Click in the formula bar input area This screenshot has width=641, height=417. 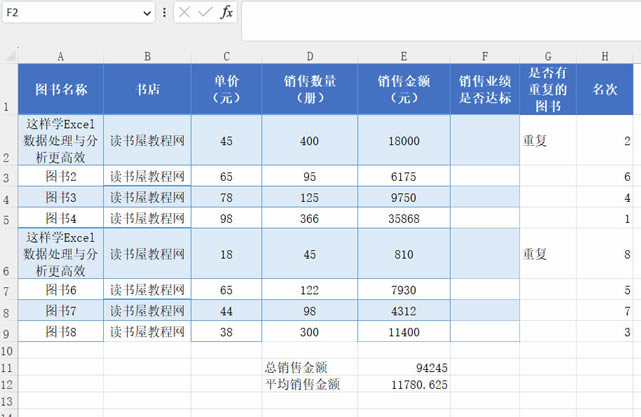pos(440,12)
